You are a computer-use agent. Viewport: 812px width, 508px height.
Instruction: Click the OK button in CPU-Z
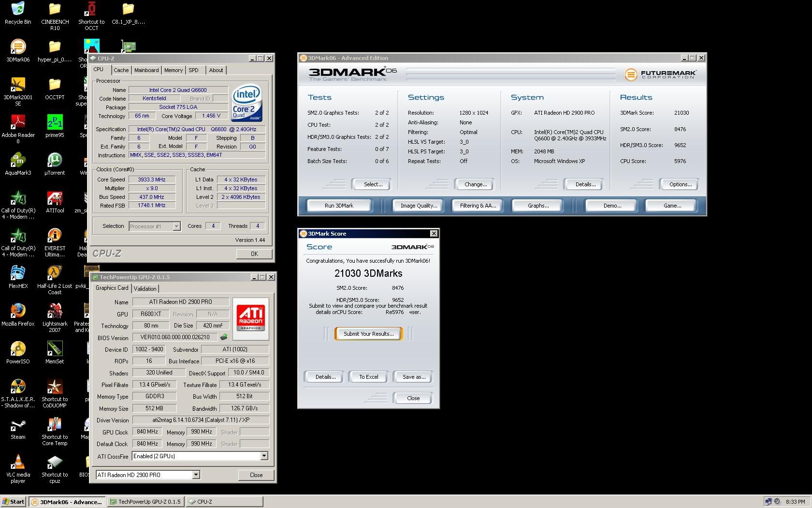click(254, 254)
